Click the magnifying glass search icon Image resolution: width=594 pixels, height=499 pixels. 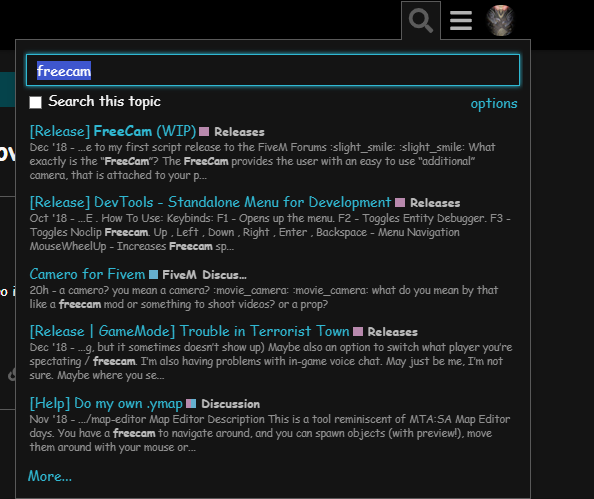421,21
